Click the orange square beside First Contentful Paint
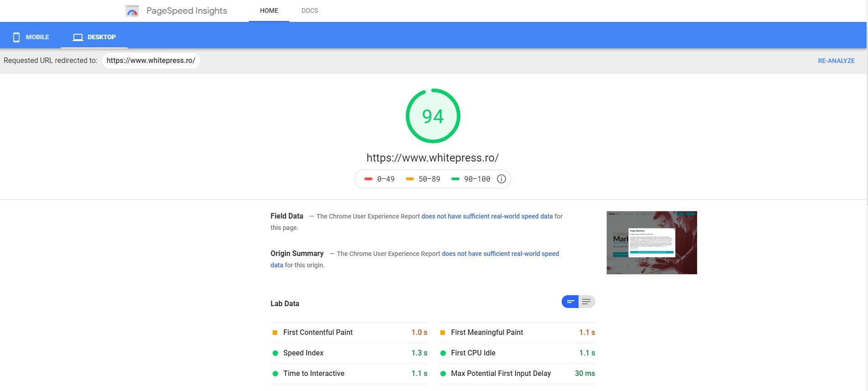 pos(275,333)
